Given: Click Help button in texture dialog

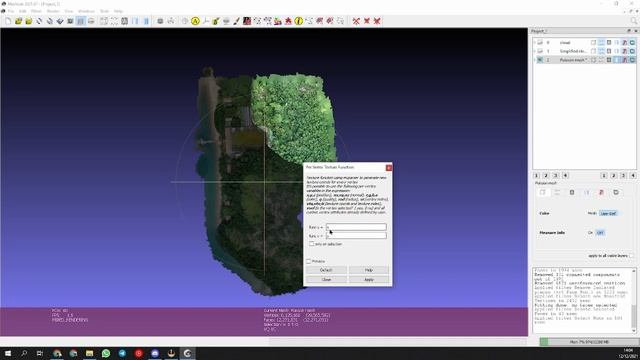Looking at the screenshot, I should click(x=369, y=270).
